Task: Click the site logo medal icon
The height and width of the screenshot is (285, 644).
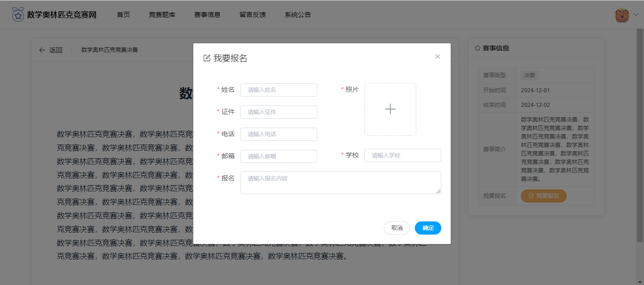Action: [18, 15]
